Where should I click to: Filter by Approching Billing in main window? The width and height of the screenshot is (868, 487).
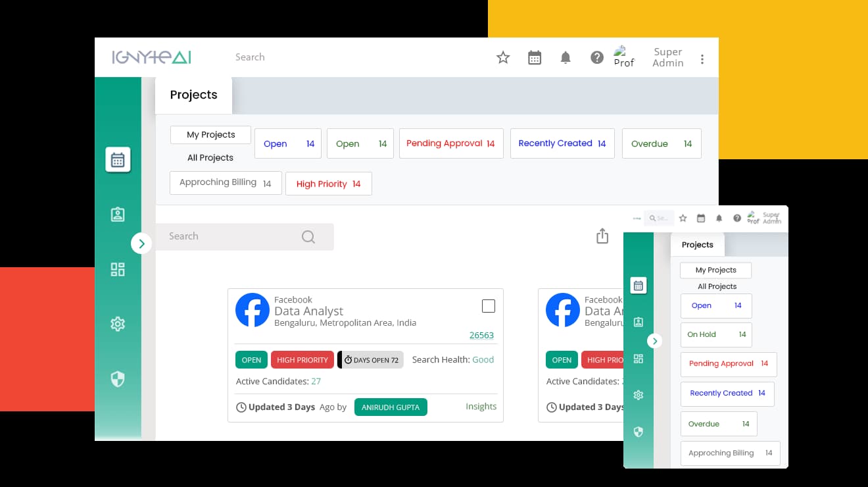tap(226, 183)
